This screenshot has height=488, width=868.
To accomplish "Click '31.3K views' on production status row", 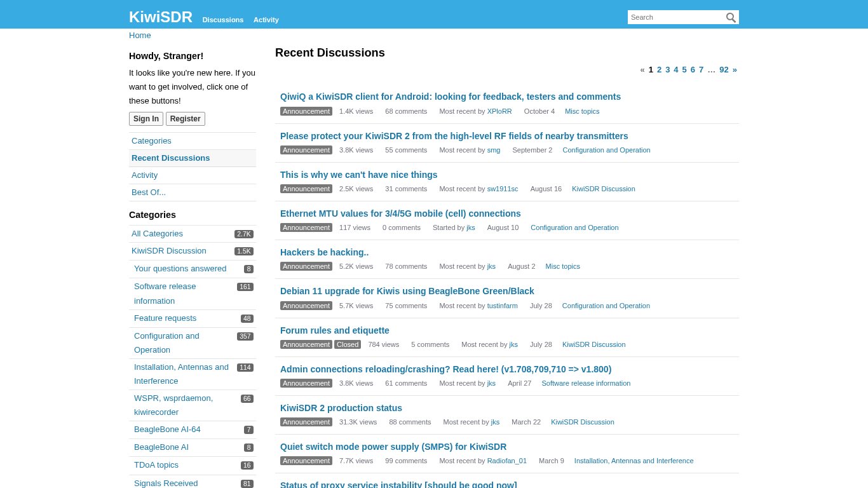I will [358, 422].
